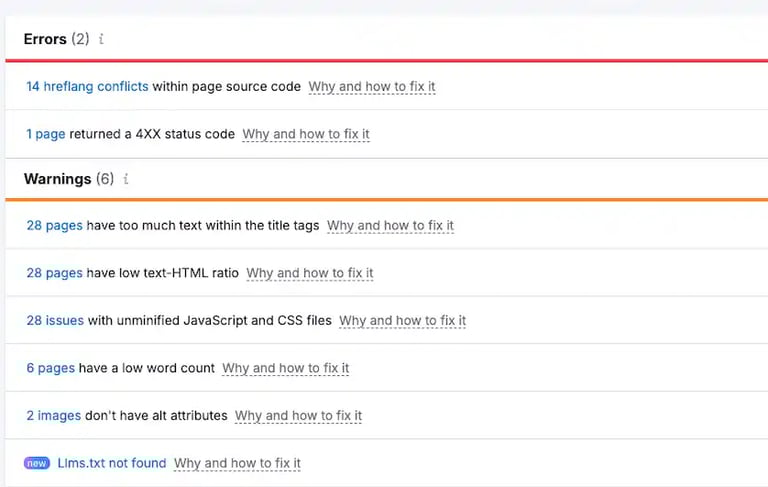Show fix help for hreflang conflicts

372,87
